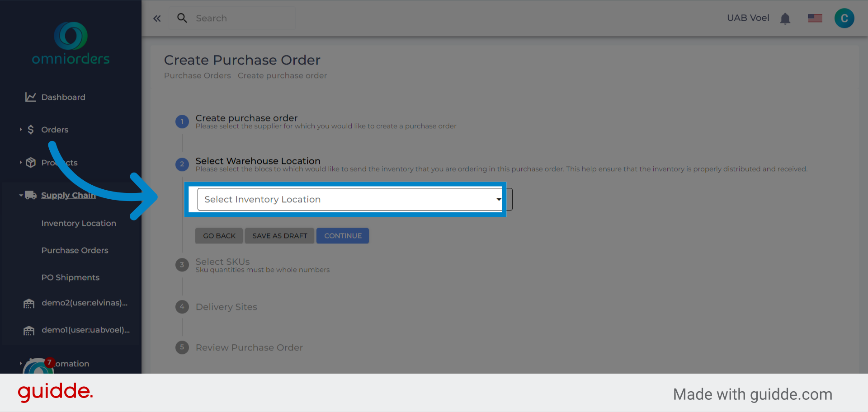Open Dashboard from the sidebar
868x412 pixels.
pyautogui.click(x=63, y=97)
